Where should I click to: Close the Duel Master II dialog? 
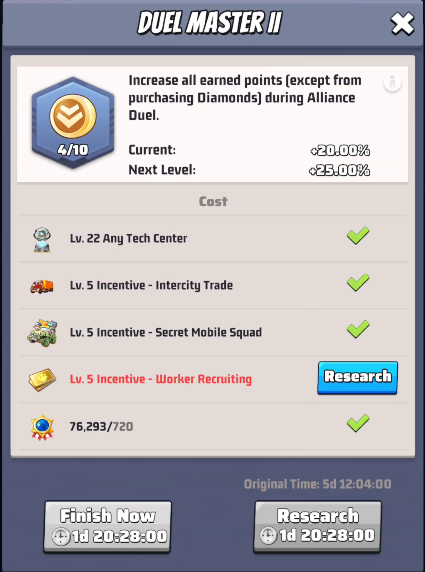[x=402, y=24]
